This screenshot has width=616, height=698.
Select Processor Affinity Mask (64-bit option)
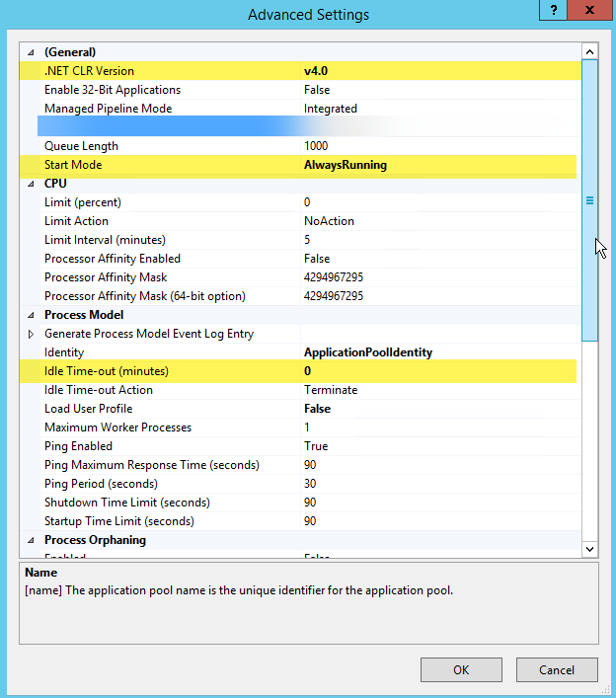(x=145, y=296)
